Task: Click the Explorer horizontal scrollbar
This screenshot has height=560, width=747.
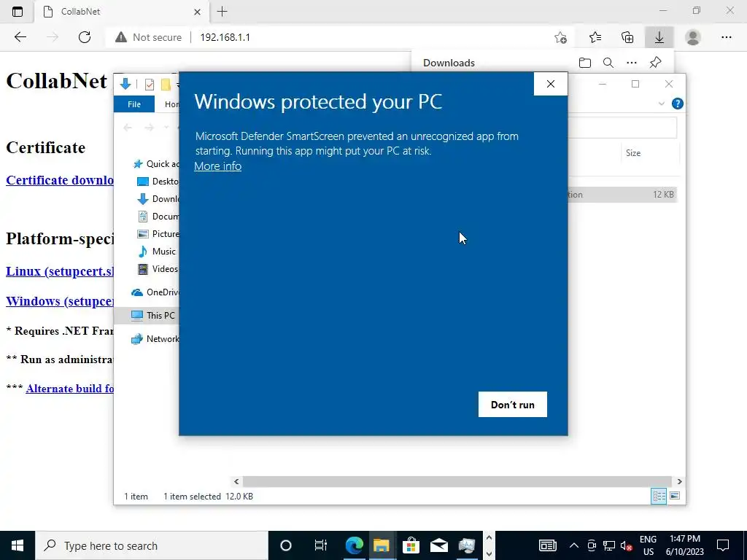Action: click(x=457, y=481)
